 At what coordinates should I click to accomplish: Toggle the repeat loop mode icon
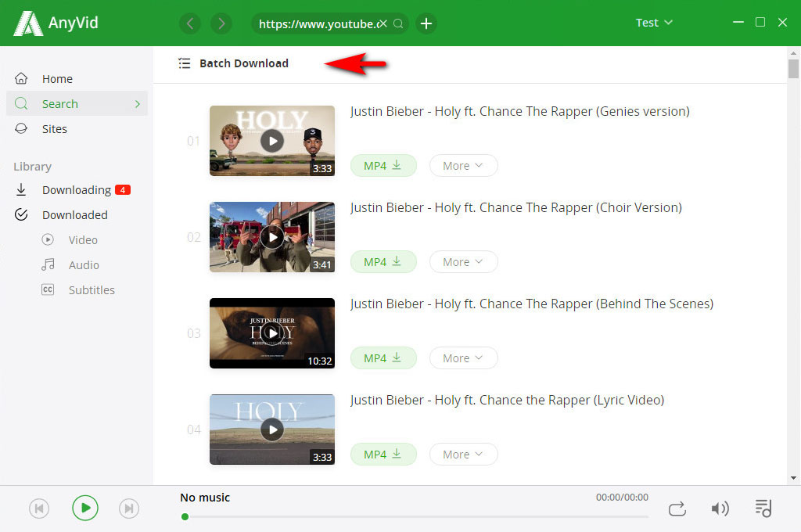pos(677,509)
